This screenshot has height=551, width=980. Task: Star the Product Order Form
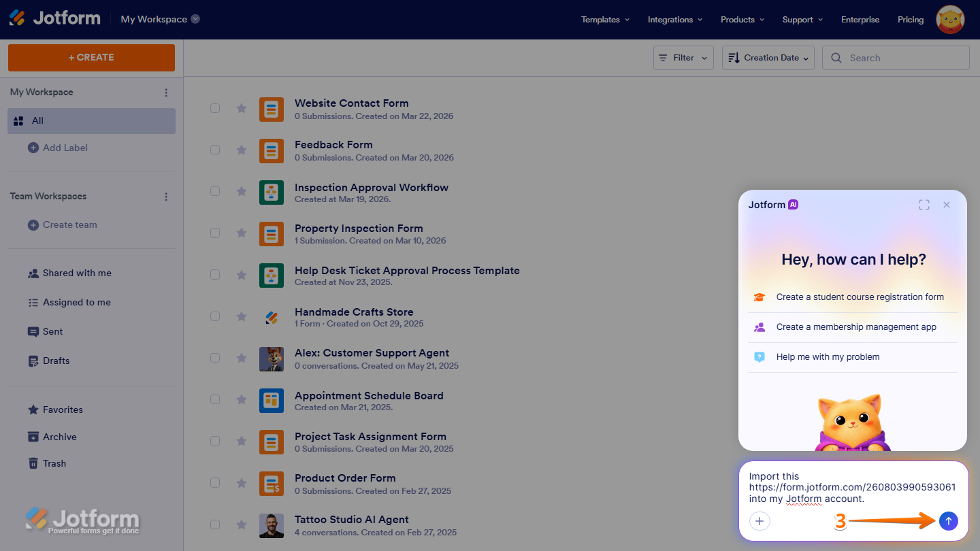(x=242, y=483)
